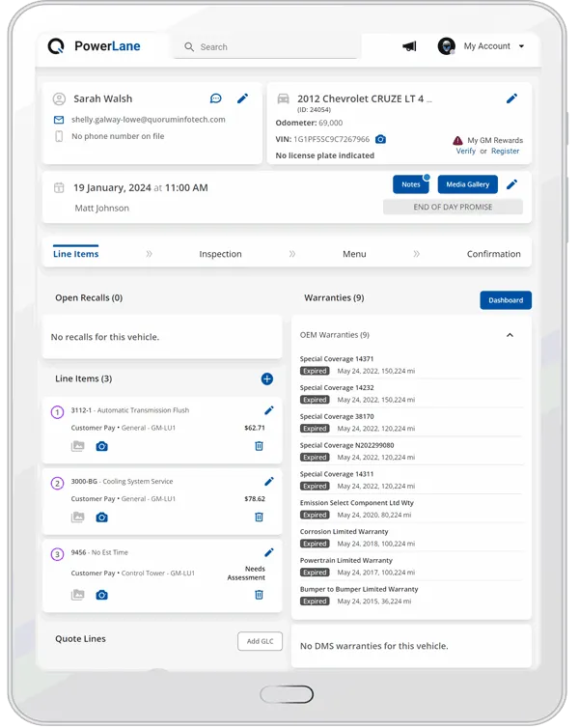Edit the appointment date pencil icon

pos(511,184)
